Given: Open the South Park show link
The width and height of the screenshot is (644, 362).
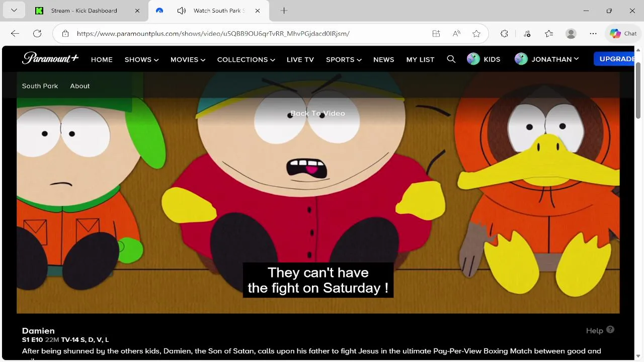Looking at the screenshot, I should click(x=40, y=86).
